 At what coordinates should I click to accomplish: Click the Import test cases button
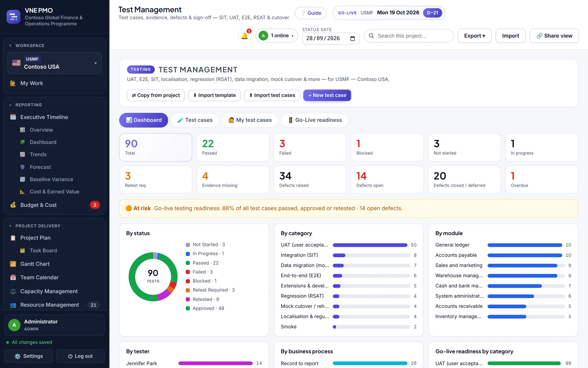click(272, 95)
